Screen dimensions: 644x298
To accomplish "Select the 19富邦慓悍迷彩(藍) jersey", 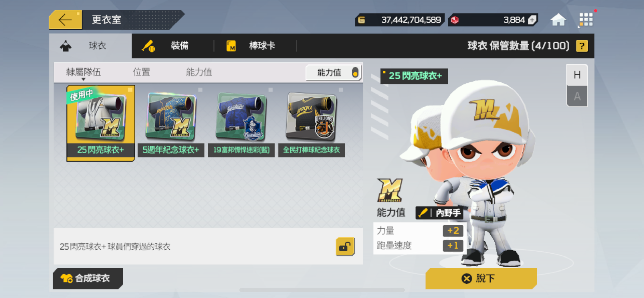I will 241,122.
